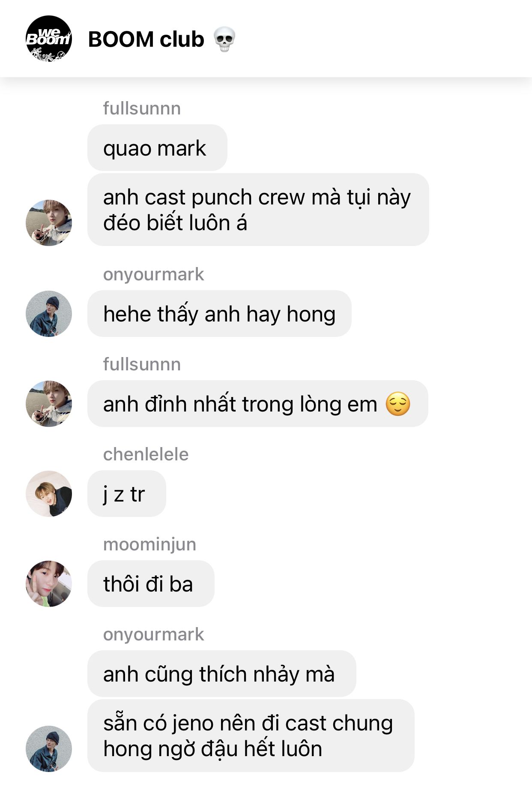Tap the moominjun sender name
The height and width of the screenshot is (787, 532).
click(x=149, y=544)
